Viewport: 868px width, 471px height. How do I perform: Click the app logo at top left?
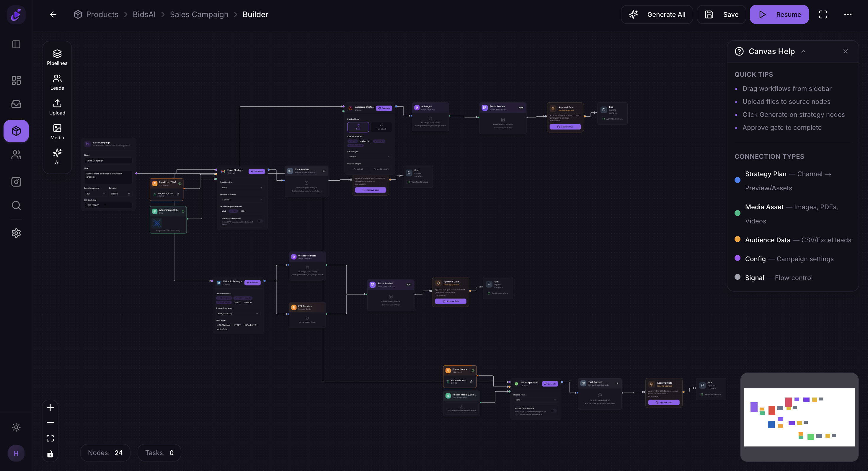pos(16,14)
